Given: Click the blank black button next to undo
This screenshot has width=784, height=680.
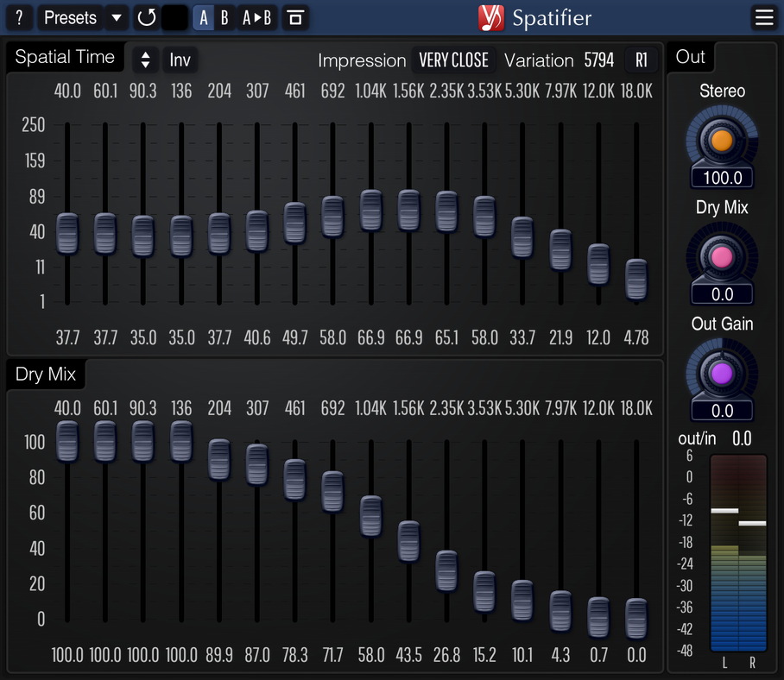Looking at the screenshot, I should [174, 18].
